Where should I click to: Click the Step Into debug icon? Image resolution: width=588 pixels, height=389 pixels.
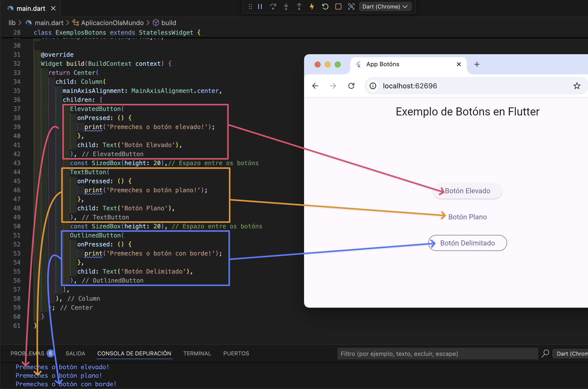[x=286, y=7]
